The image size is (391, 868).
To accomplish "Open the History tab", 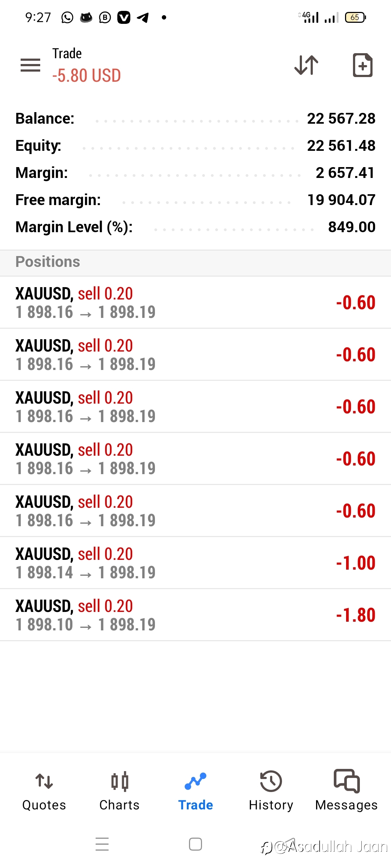I will (x=271, y=791).
